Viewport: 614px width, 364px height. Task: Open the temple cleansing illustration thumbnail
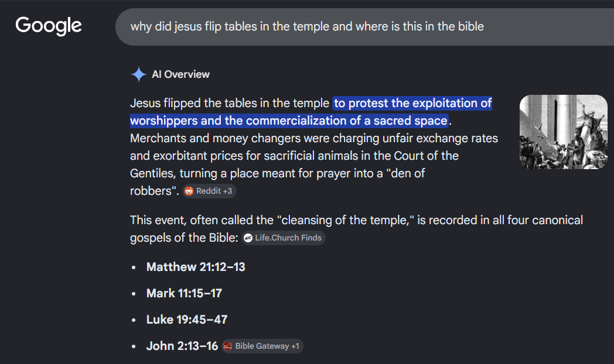(563, 132)
